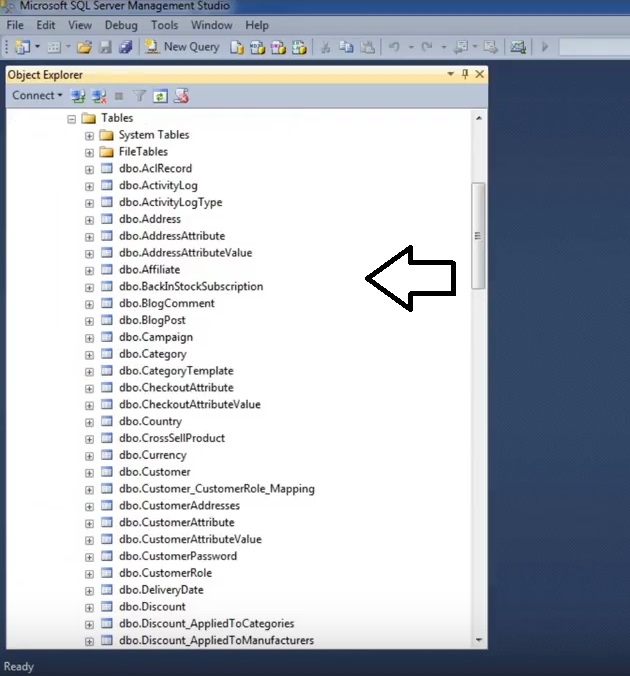Click the Cut scissors icon

(326, 47)
